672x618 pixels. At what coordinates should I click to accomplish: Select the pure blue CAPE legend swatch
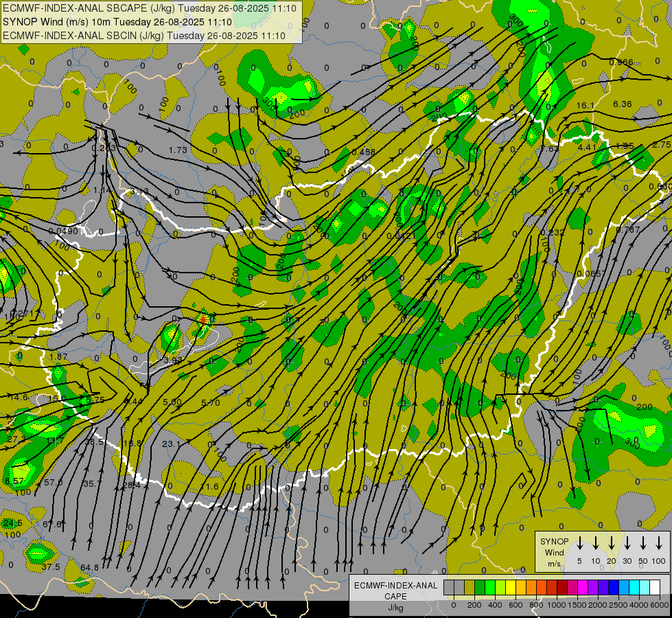(x=613, y=587)
